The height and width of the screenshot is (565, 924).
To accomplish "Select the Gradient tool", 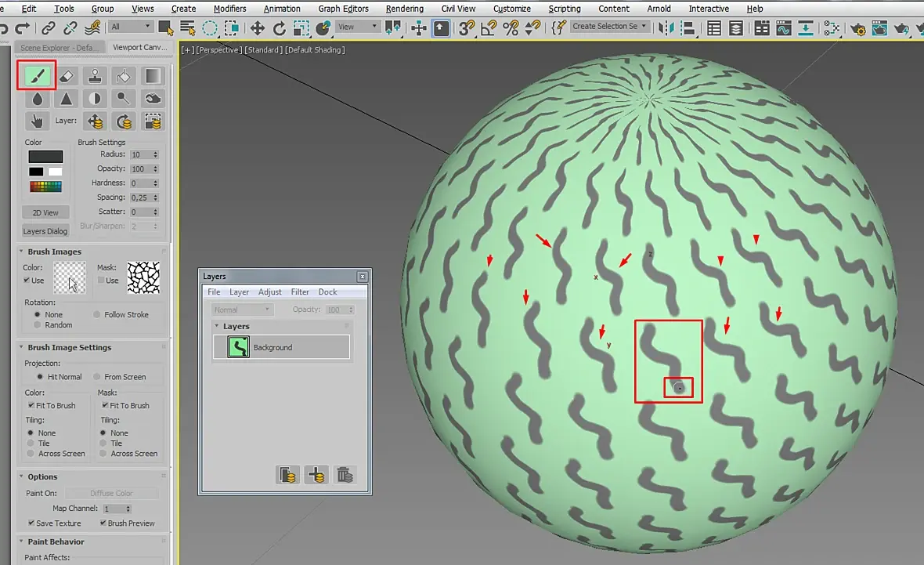I will point(153,76).
